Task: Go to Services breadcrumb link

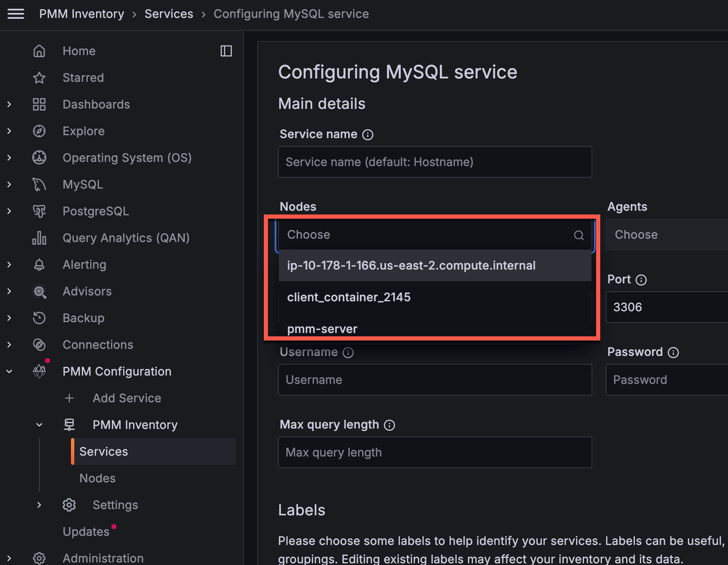Action: (169, 14)
